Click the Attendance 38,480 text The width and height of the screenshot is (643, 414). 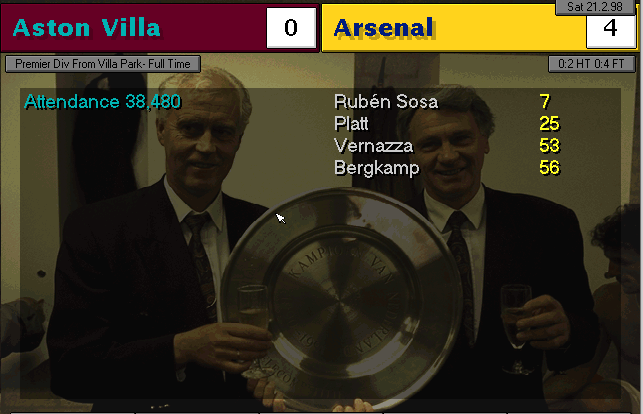[x=88, y=102]
